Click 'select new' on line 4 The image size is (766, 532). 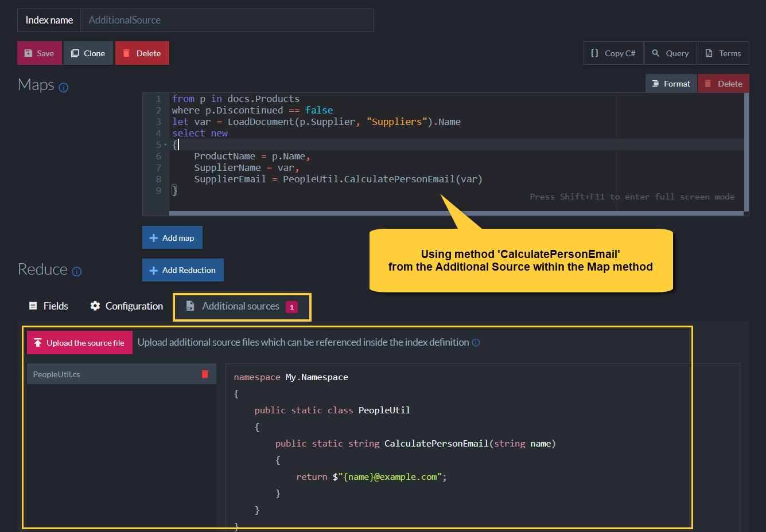[200, 133]
